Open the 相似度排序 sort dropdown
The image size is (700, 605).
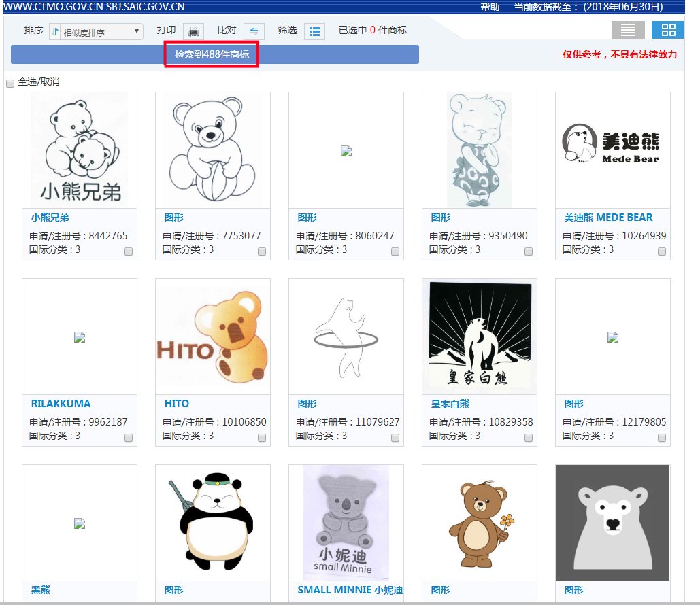click(99, 31)
